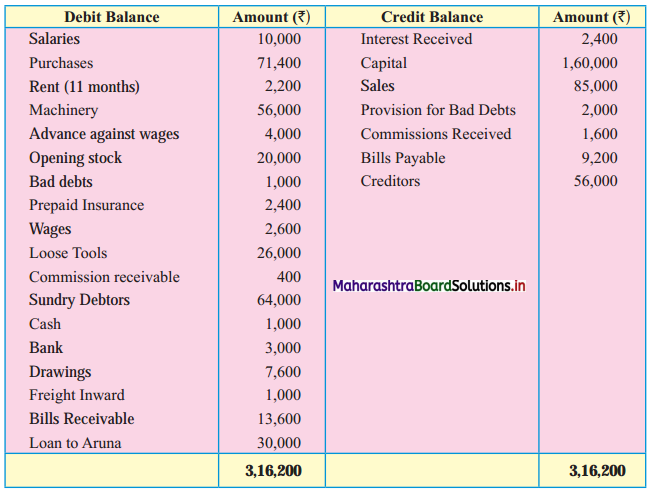The height and width of the screenshot is (493, 652).
Task: Click the Rent amount 2,200
Action: pos(283,86)
